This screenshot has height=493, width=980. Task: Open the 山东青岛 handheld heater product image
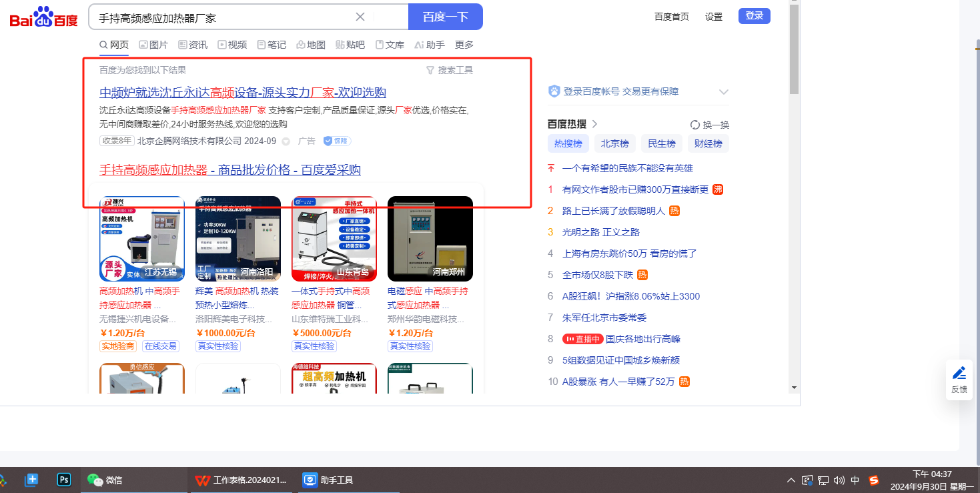point(334,239)
